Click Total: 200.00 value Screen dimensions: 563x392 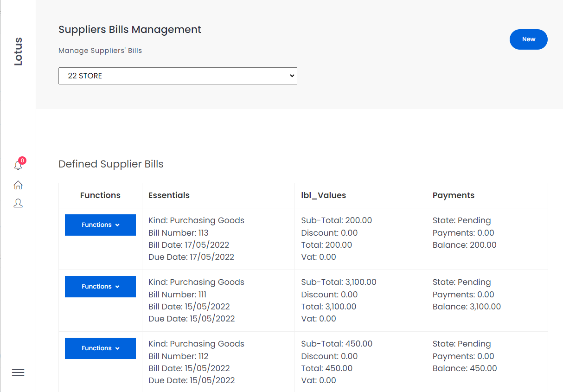point(326,245)
